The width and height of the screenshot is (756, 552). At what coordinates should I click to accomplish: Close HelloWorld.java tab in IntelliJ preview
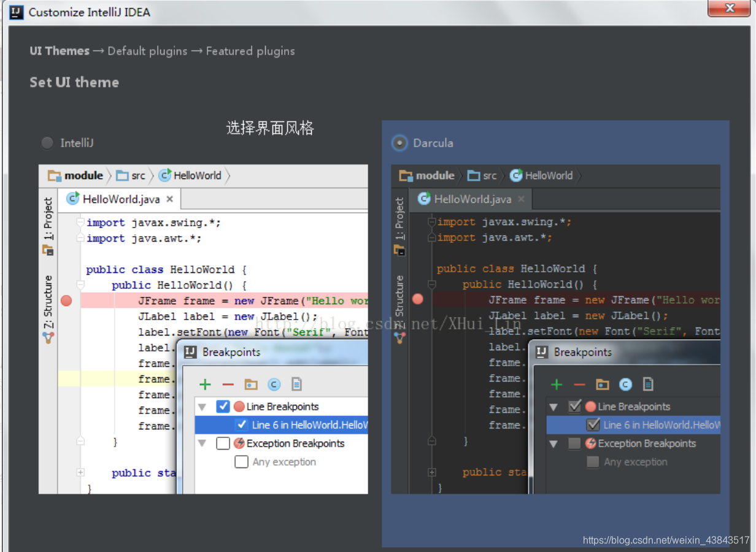[170, 199]
